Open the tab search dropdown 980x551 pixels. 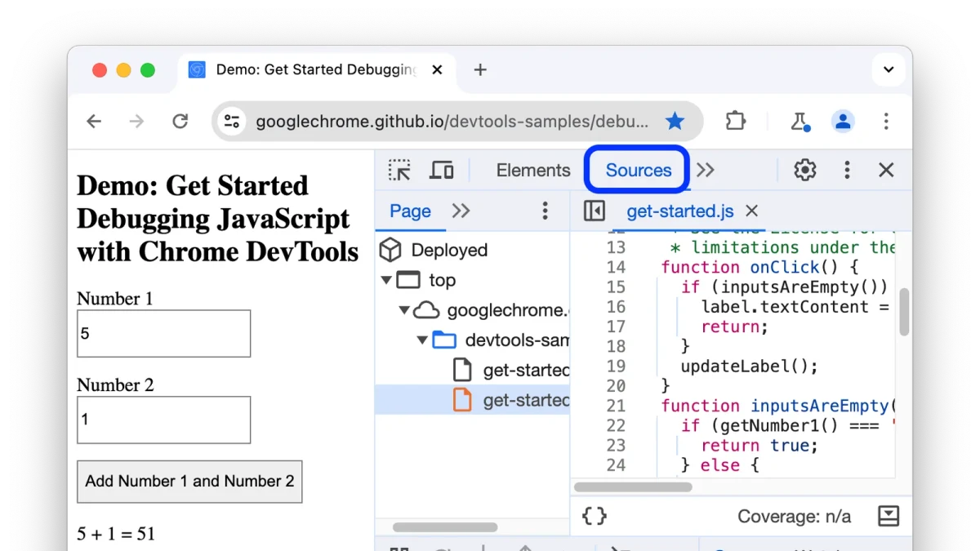[x=889, y=70]
